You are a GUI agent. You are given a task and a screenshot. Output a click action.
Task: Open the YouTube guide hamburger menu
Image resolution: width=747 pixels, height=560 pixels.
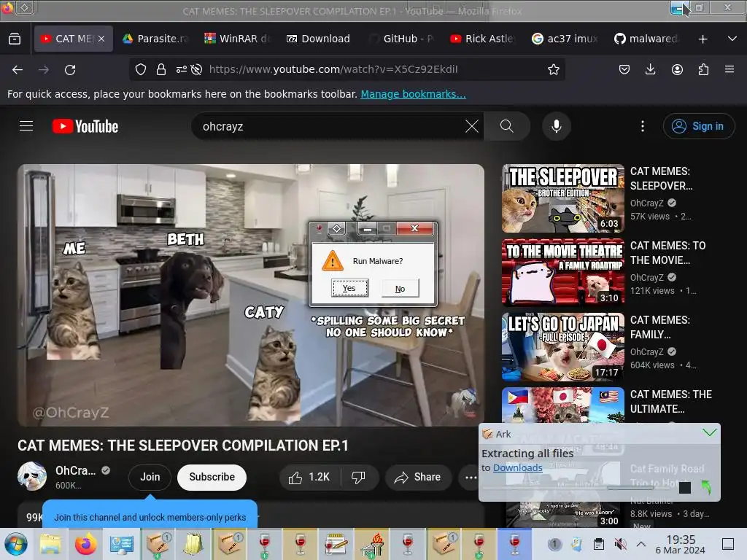click(x=26, y=126)
